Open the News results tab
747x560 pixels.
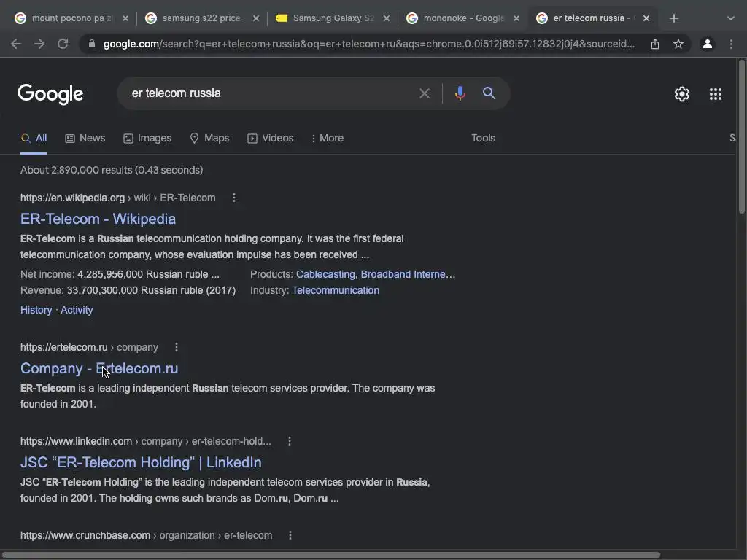click(85, 138)
